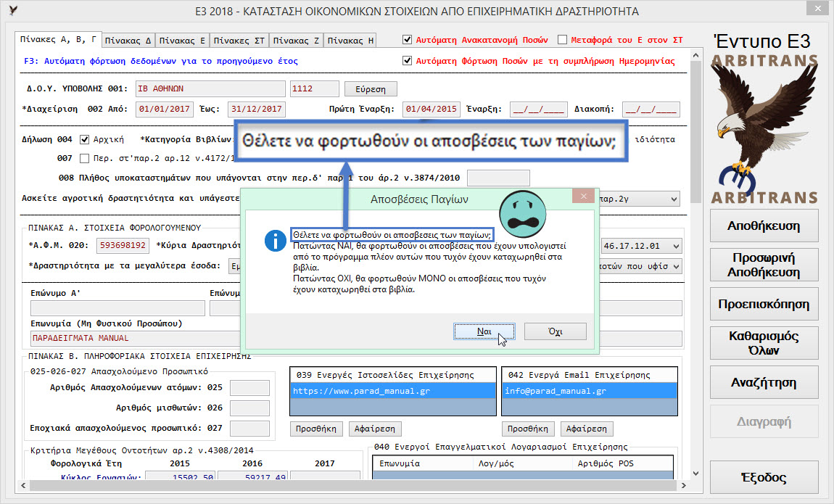Image resolution: width=834 pixels, height=504 pixels.
Task: Click Όχι in the depreciation dialog
Action: click(556, 331)
